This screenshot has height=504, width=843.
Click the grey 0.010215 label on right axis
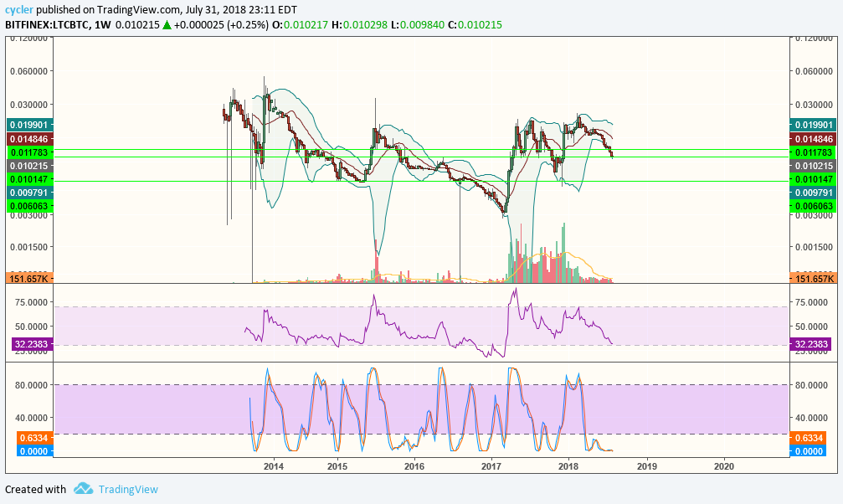point(813,167)
